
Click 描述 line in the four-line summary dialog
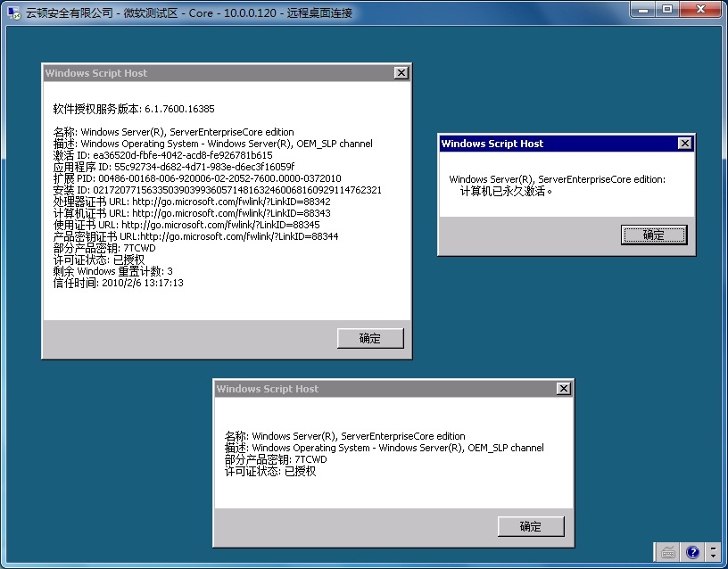tap(385, 448)
